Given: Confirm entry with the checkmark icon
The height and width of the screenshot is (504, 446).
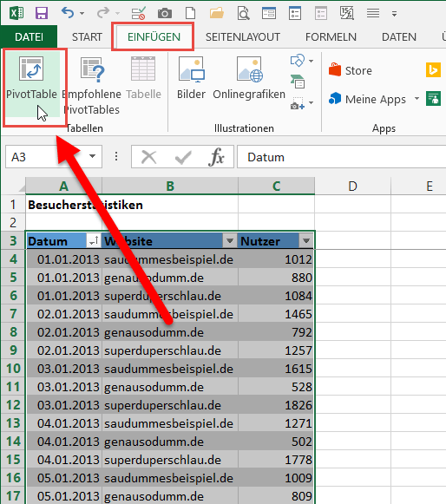Looking at the screenshot, I should tap(183, 158).
